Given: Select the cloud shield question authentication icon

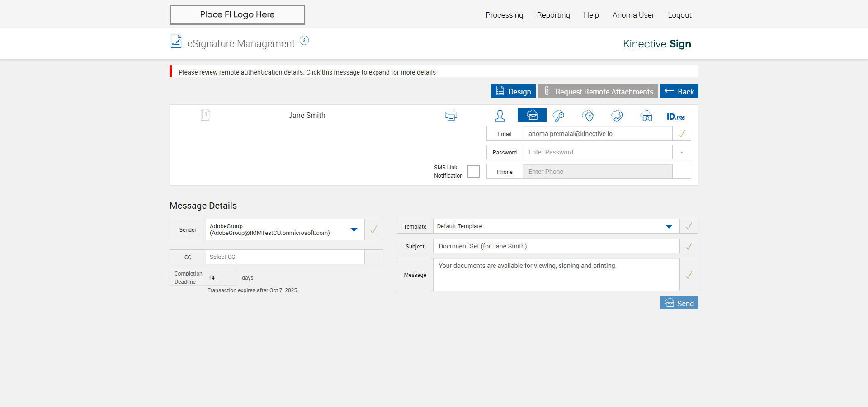Looking at the screenshot, I should coord(588,116).
